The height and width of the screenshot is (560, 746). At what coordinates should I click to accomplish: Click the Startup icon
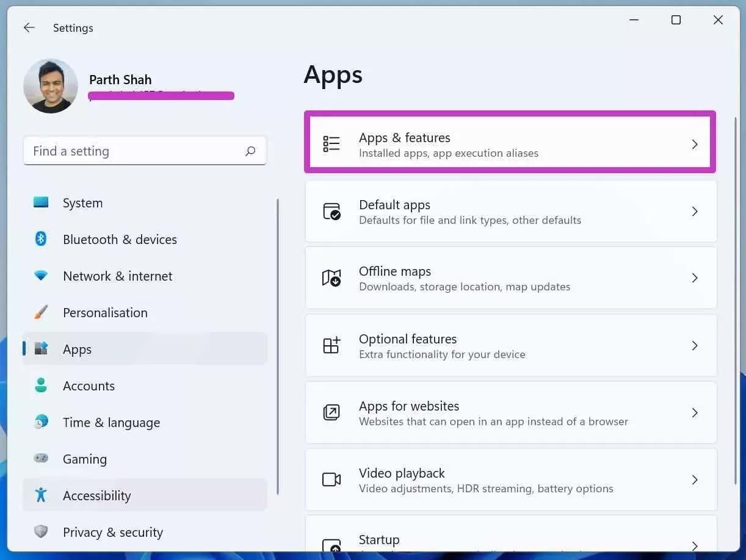[331, 545]
